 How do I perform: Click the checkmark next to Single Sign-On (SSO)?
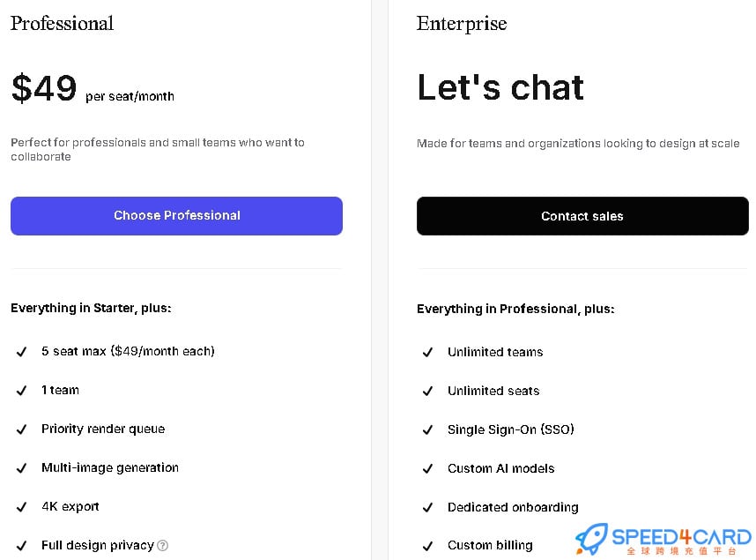click(427, 429)
